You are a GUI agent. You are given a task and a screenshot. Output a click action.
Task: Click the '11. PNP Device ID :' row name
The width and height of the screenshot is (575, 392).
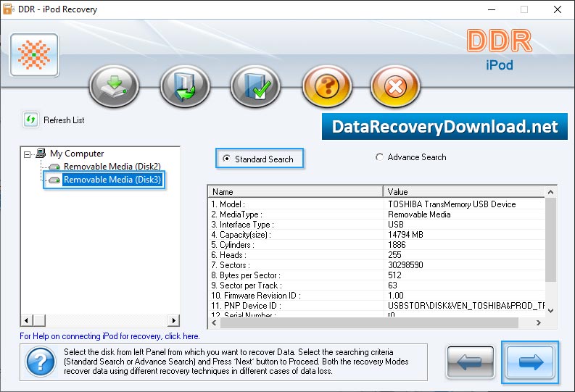pyautogui.click(x=246, y=306)
